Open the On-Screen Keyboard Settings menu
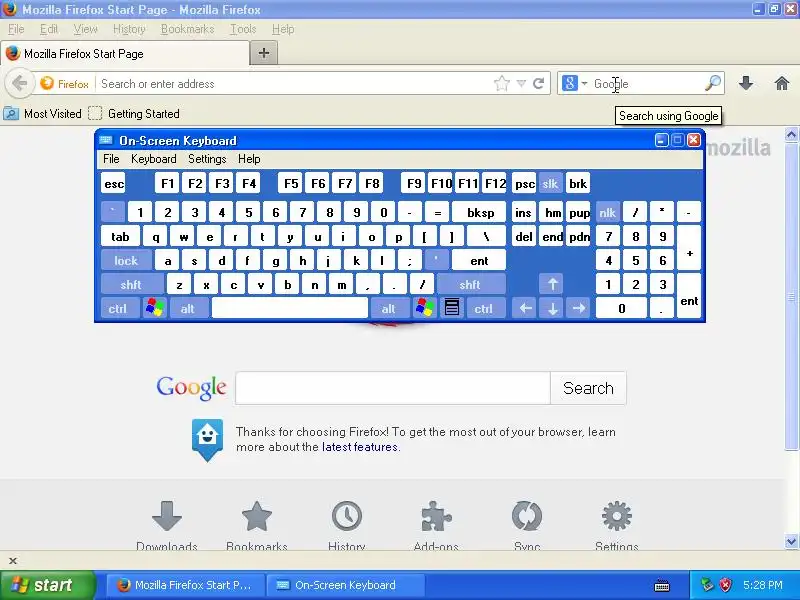Image resolution: width=800 pixels, height=600 pixels. tap(207, 159)
